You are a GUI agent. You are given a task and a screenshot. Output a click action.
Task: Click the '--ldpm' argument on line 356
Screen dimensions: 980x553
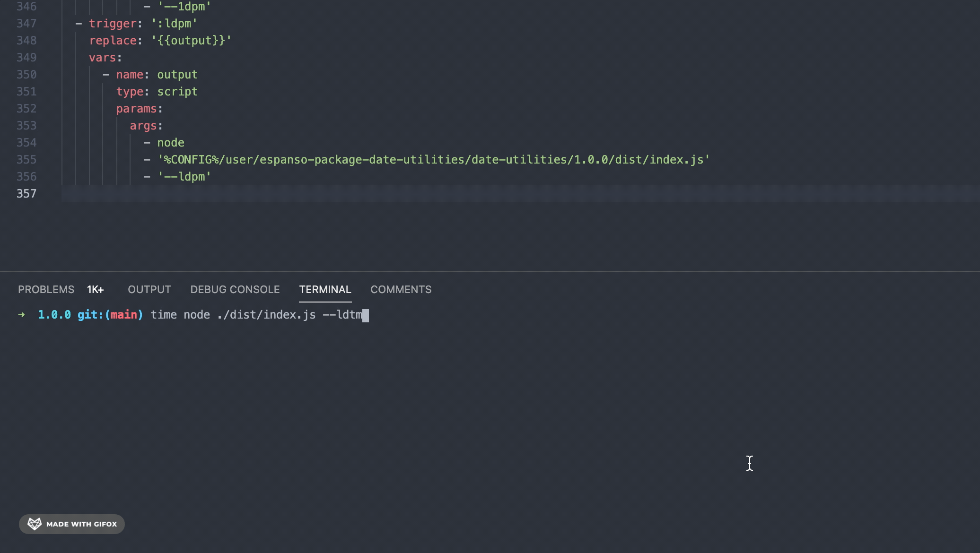click(185, 176)
